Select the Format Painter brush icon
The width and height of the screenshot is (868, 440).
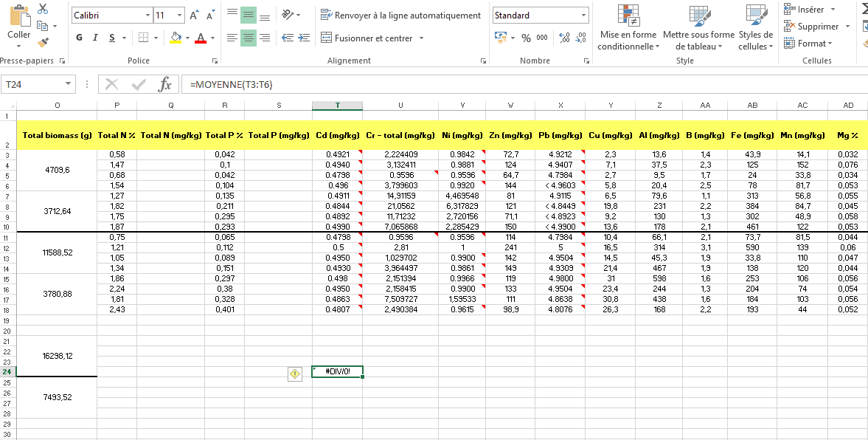coord(43,43)
